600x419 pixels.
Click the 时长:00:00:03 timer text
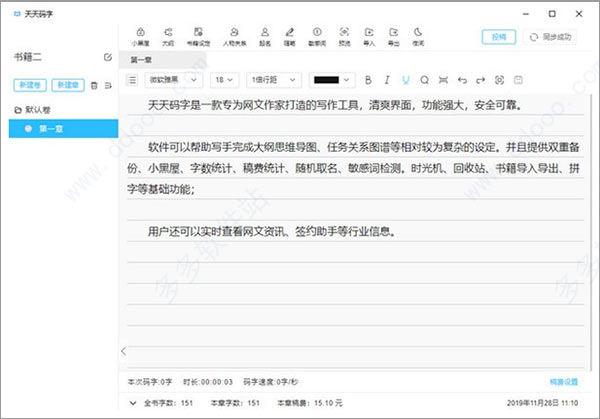[x=208, y=382]
